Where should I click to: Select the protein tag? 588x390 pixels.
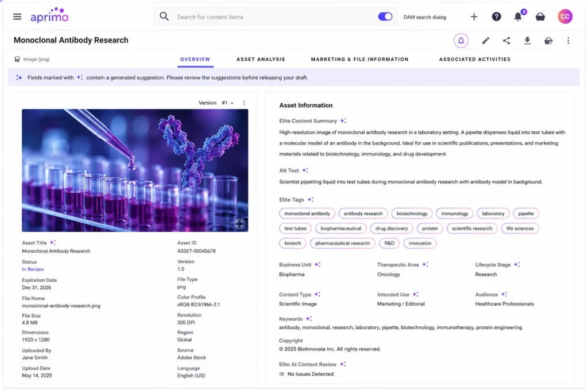(430, 228)
